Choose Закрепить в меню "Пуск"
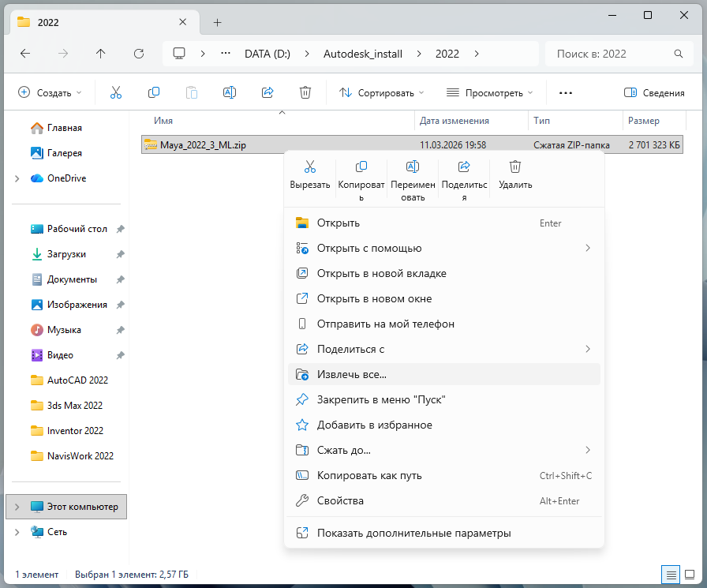Image resolution: width=707 pixels, height=588 pixels. pyautogui.click(x=443, y=400)
